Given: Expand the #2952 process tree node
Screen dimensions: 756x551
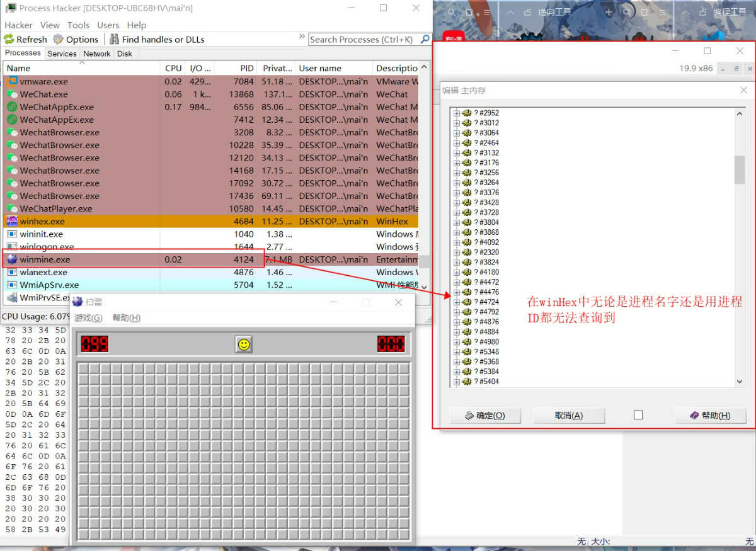Looking at the screenshot, I should click(457, 113).
